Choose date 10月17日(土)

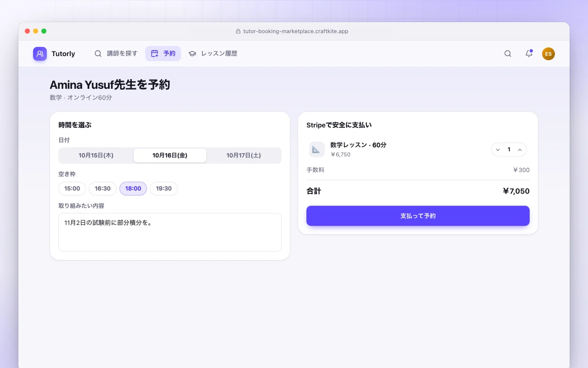pos(243,155)
